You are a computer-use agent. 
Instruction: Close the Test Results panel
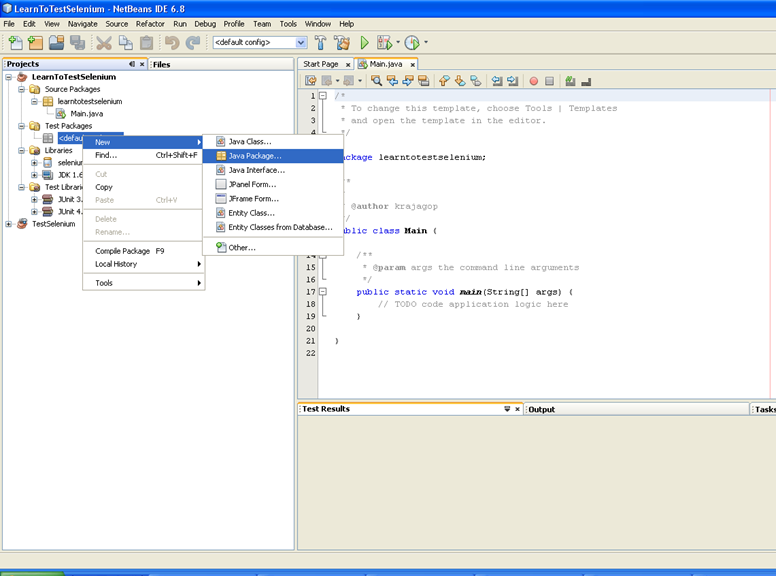517,409
